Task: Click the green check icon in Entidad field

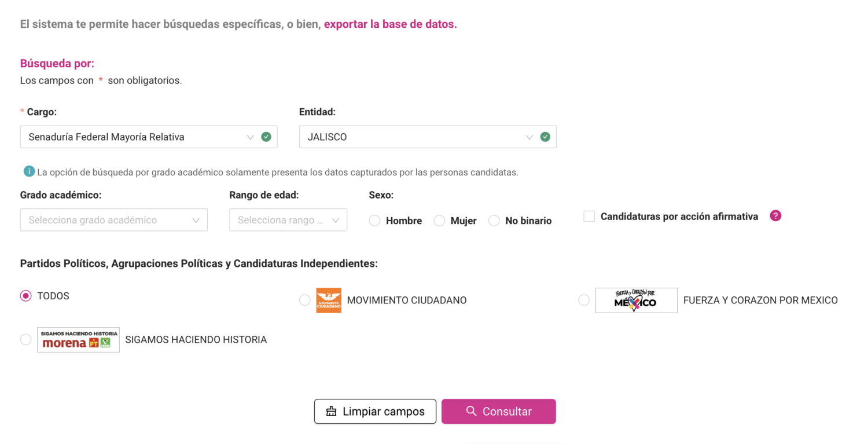Action: point(545,137)
